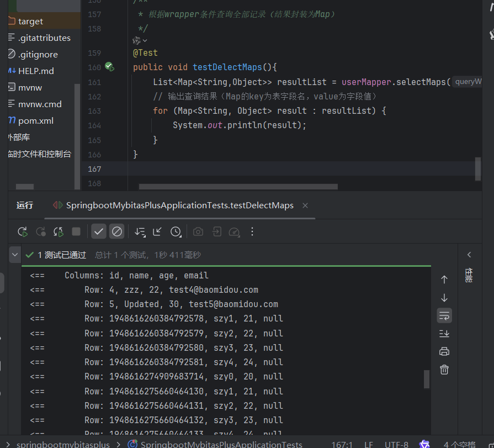Click the 167:1 caret position indicator
Image resolution: width=494 pixels, height=448 pixels.
coord(342,445)
